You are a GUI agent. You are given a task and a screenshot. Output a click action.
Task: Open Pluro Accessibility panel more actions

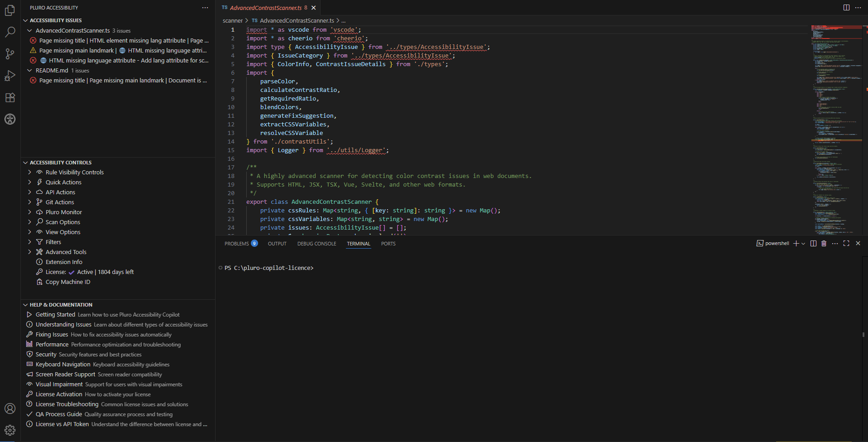(x=205, y=8)
